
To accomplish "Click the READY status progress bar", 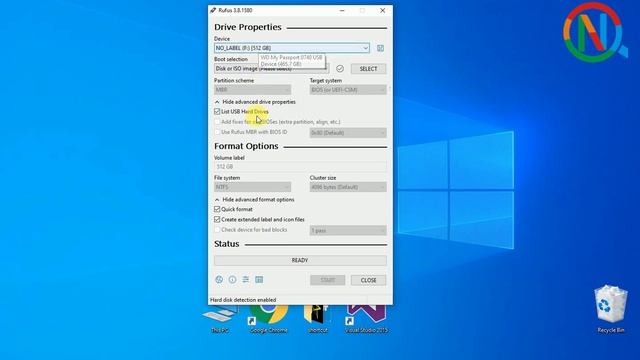I will tap(300, 260).
